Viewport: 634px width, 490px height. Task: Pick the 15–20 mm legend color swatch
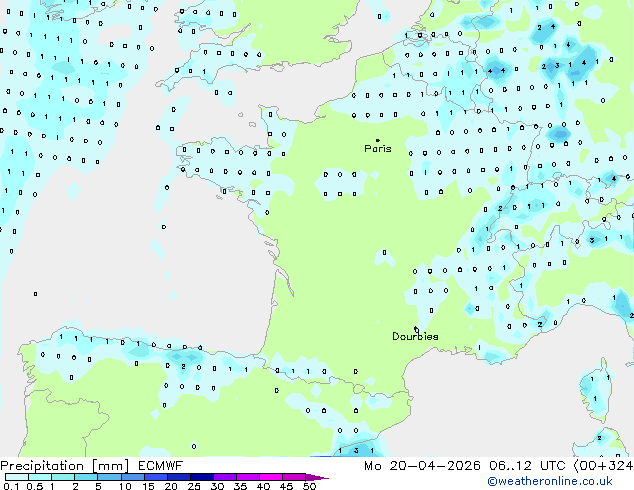pos(155,477)
